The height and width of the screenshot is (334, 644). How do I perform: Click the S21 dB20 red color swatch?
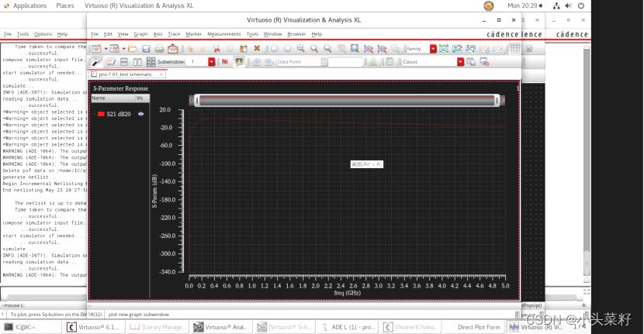click(x=101, y=114)
